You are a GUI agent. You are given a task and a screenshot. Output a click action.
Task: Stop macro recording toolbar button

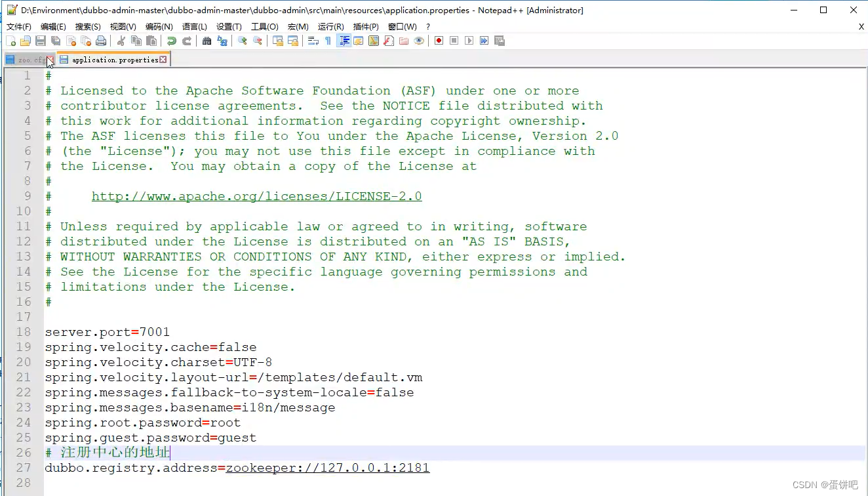(x=454, y=41)
